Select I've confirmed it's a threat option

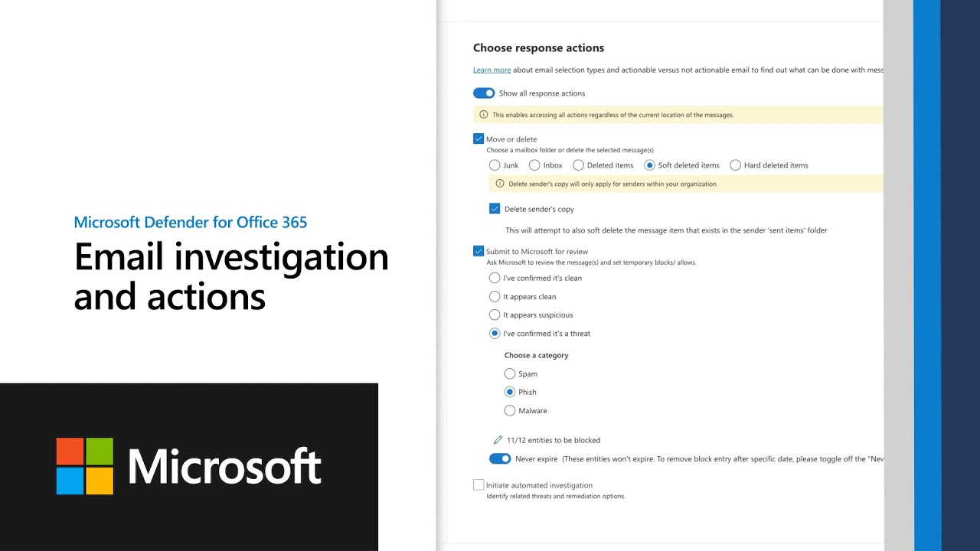495,334
